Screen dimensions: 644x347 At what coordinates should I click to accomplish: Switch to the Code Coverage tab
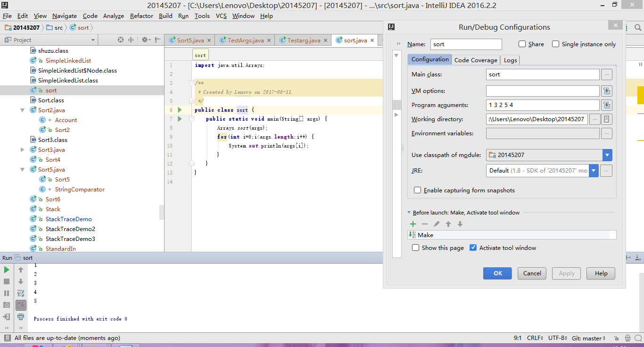click(476, 60)
